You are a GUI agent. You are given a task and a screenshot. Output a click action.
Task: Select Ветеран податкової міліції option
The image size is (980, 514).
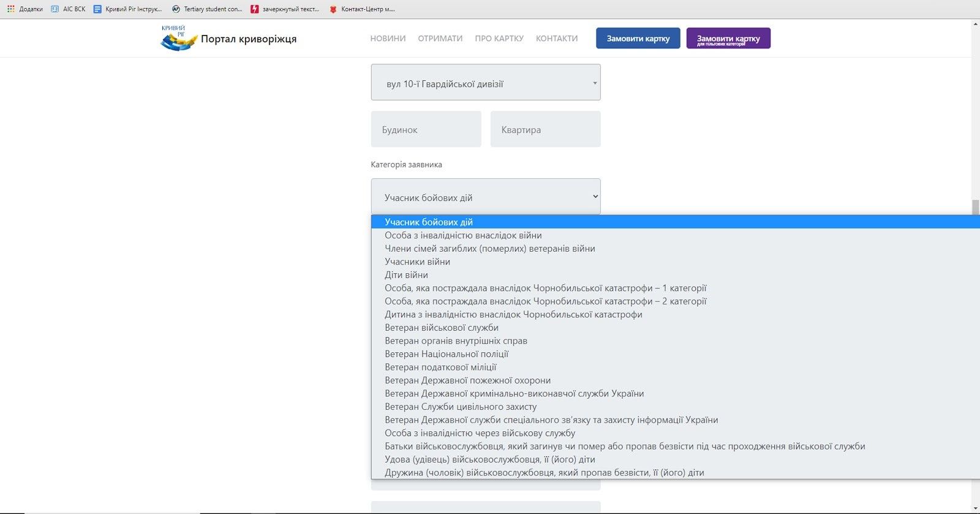675,367
